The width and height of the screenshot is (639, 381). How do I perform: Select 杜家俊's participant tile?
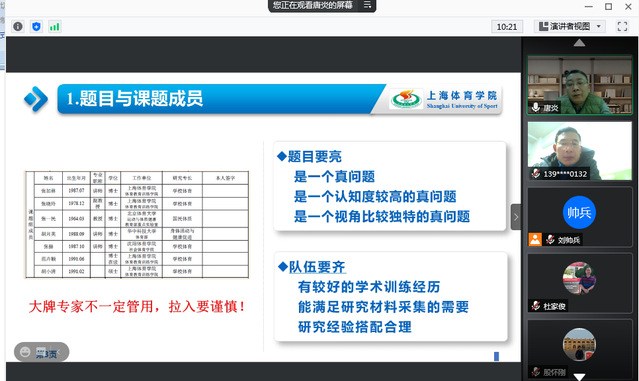579,283
